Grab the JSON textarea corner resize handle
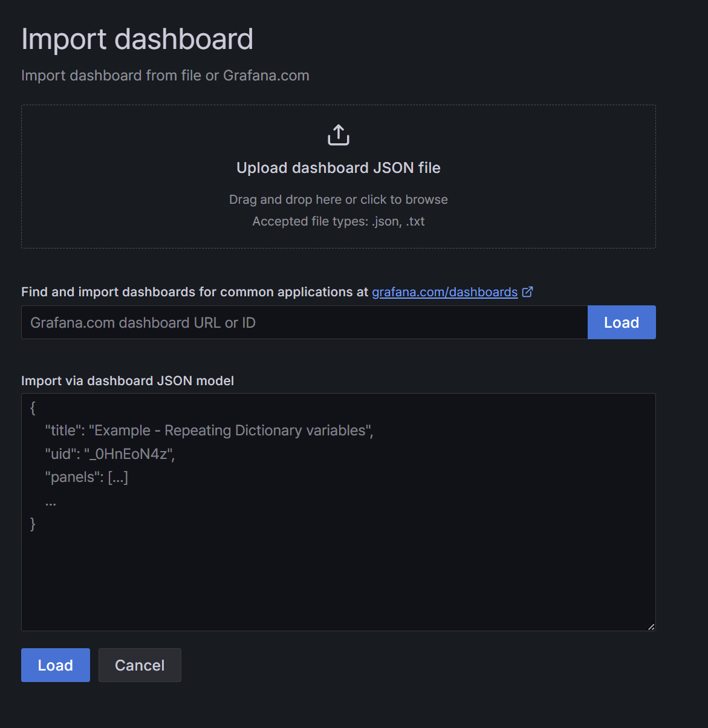This screenshot has height=728, width=708. (x=651, y=626)
